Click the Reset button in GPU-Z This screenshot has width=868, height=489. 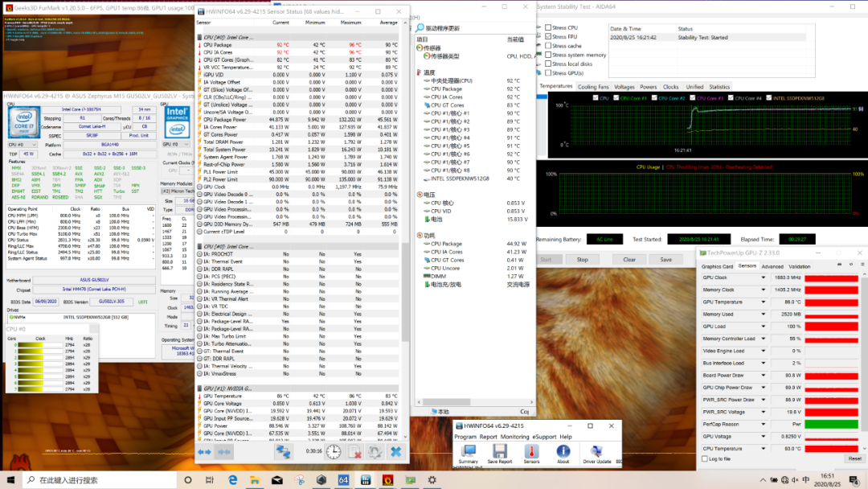[x=854, y=458]
